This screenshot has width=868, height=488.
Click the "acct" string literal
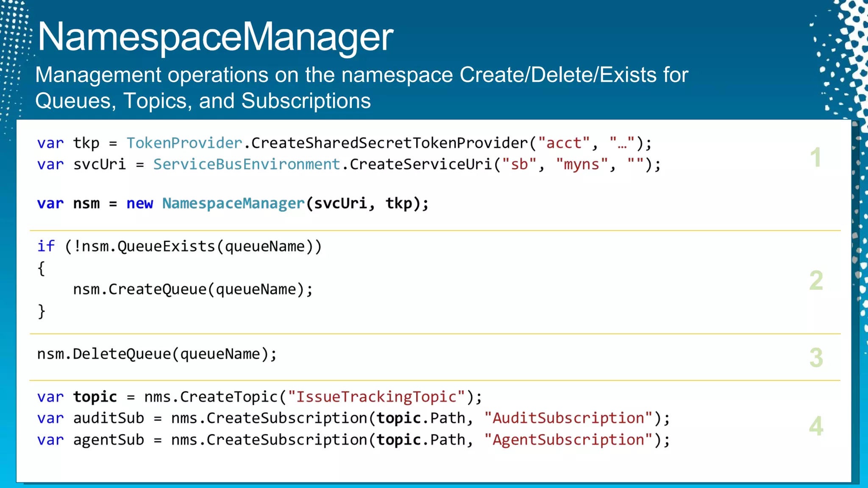pos(564,143)
